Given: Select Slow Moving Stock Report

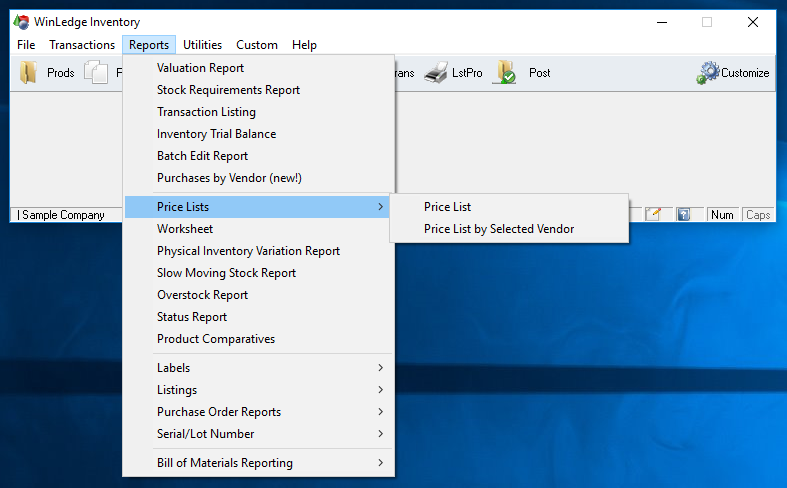Looking at the screenshot, I should tap(226, 273).
